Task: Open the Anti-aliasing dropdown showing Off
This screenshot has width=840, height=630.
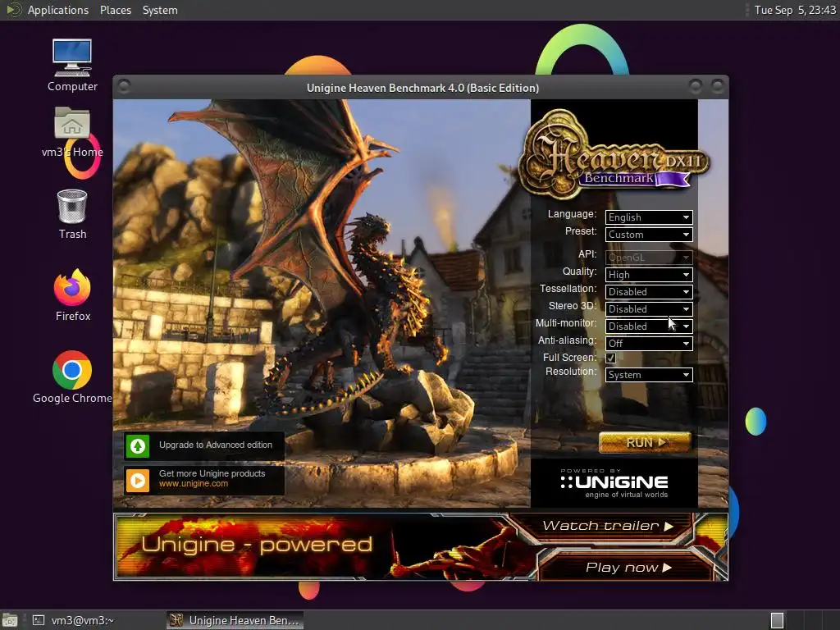Action: (649, 343)
